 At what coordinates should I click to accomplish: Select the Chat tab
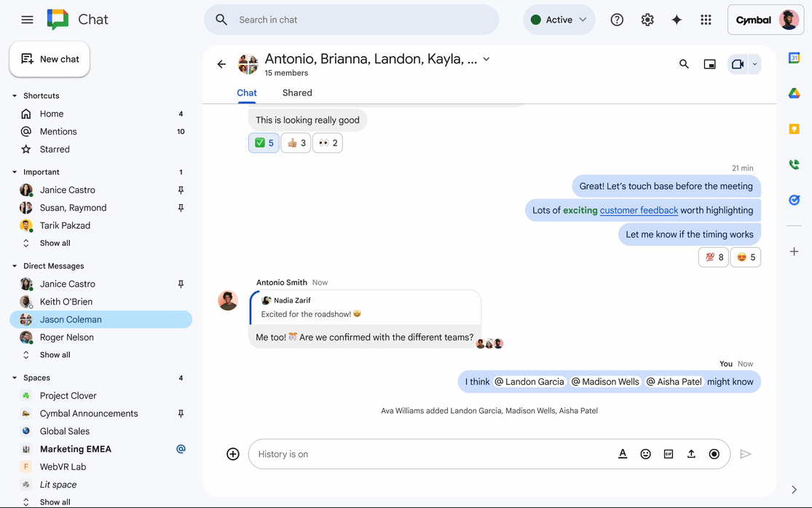coord(246,93)
